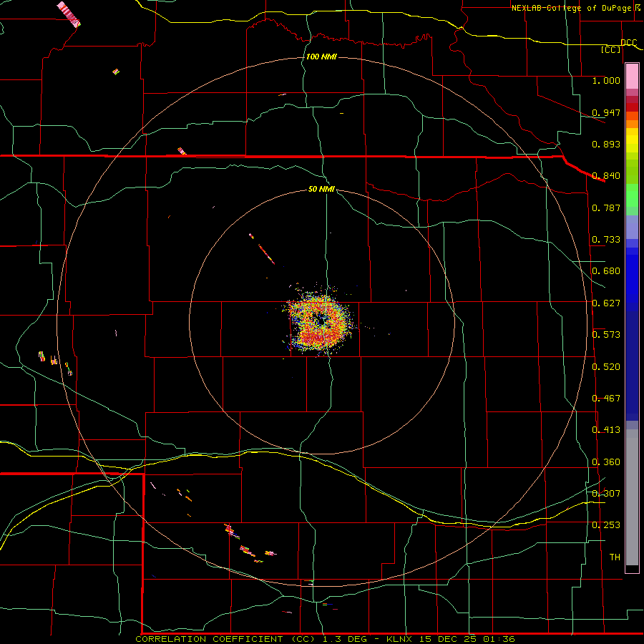Click the 0.893 scale value
Viewport: 644px width, 644px height.
coord(606,144)
